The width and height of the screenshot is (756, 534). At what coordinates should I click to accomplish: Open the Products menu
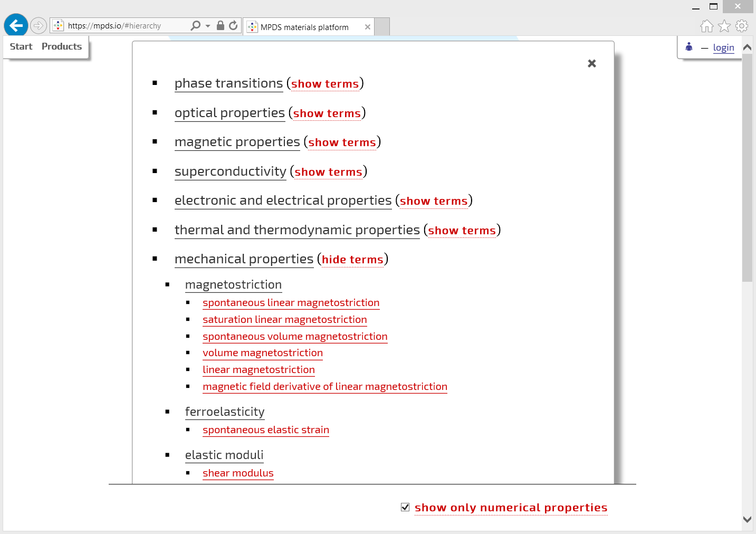point(61,46)
